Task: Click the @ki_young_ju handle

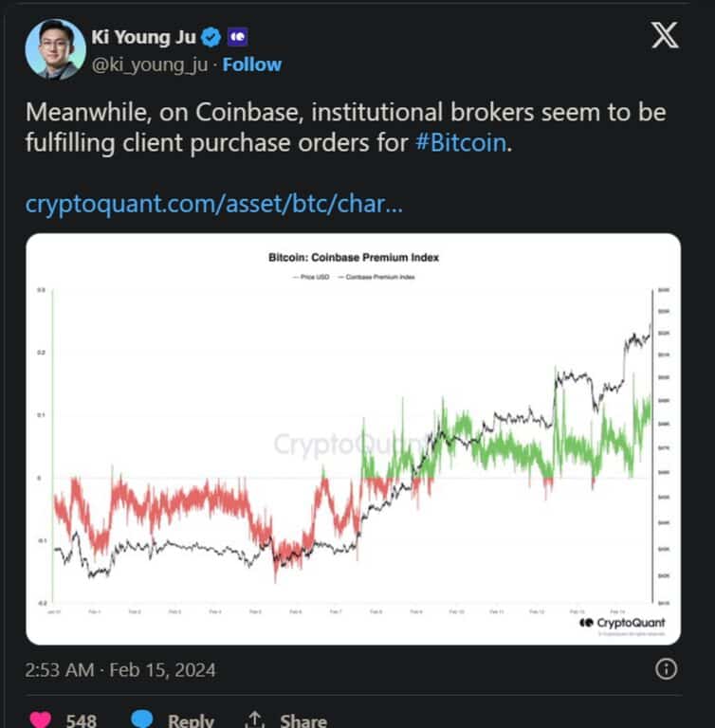Action: point(150,65)
